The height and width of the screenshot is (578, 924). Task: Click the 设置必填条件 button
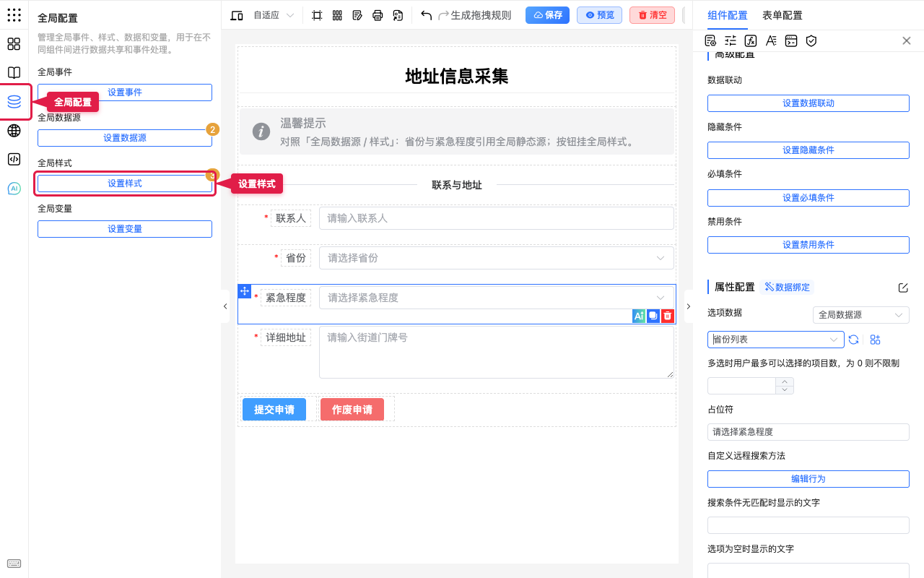[808, 198]
